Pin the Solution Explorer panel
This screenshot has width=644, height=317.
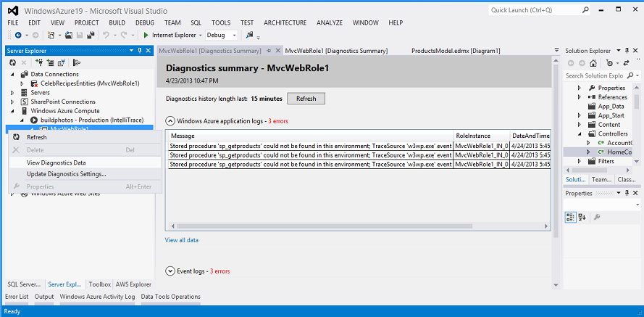point(627,51)
